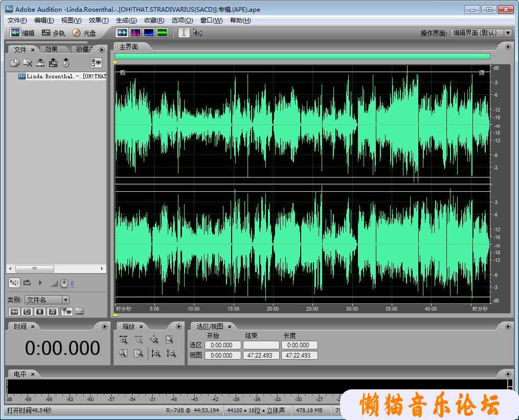519x420 pixels.
Task: Open the 视图 (View) menu
Action: click(x=71, y=20)
